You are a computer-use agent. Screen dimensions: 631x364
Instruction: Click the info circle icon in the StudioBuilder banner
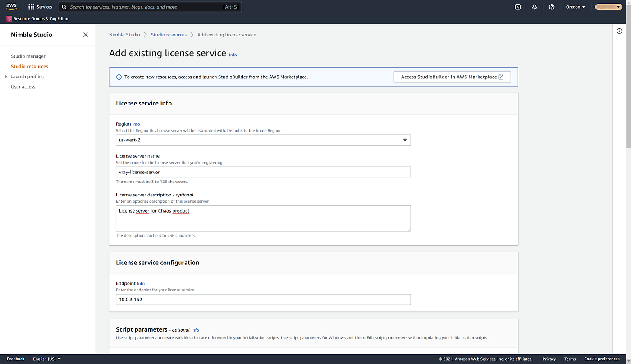point(119,77)
